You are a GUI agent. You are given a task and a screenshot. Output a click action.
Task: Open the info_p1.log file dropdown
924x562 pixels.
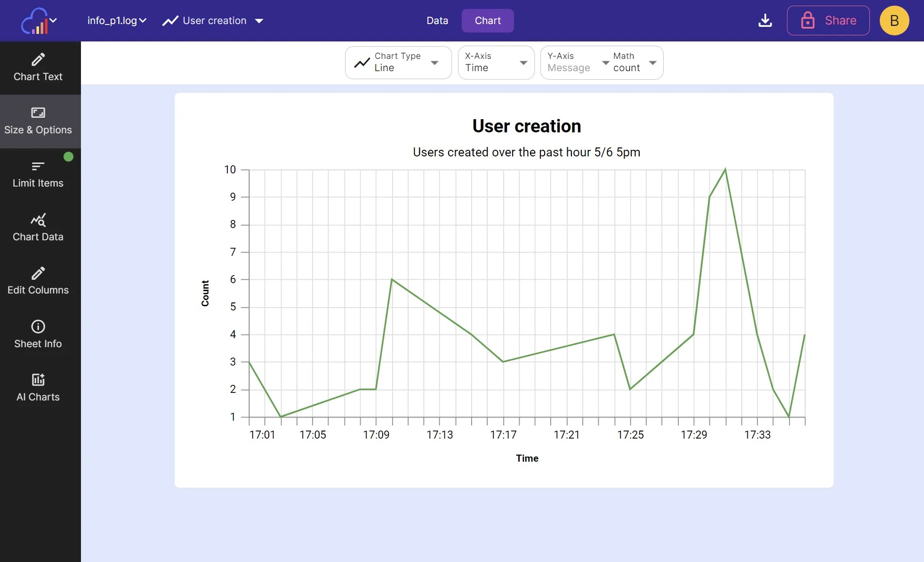coord(117,21)
